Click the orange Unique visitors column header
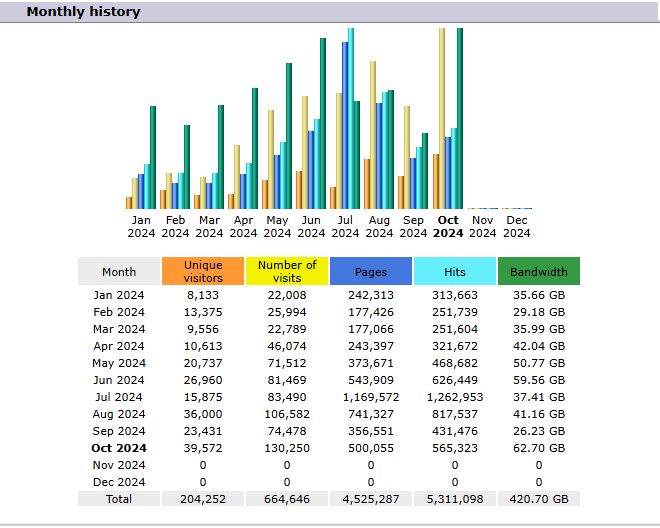This screenshot has width=660, height=528. pyautogui.click(x=203, y=271)
